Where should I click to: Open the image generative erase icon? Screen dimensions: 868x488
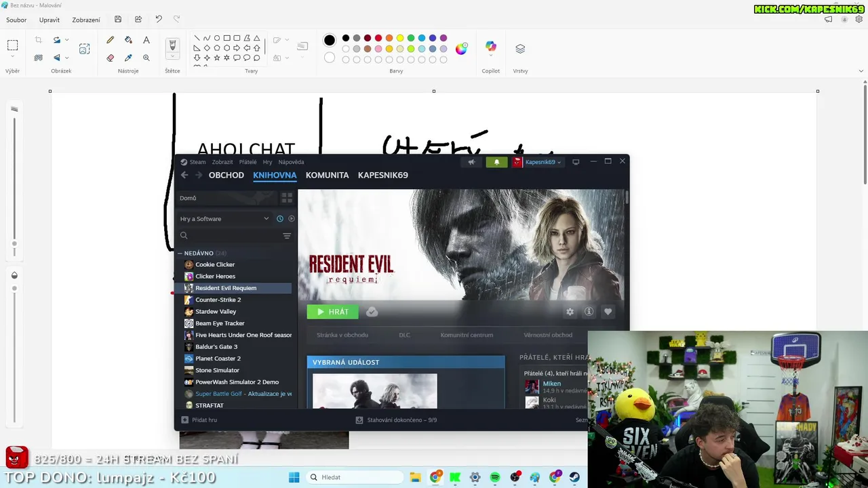(x=84, y=49)
